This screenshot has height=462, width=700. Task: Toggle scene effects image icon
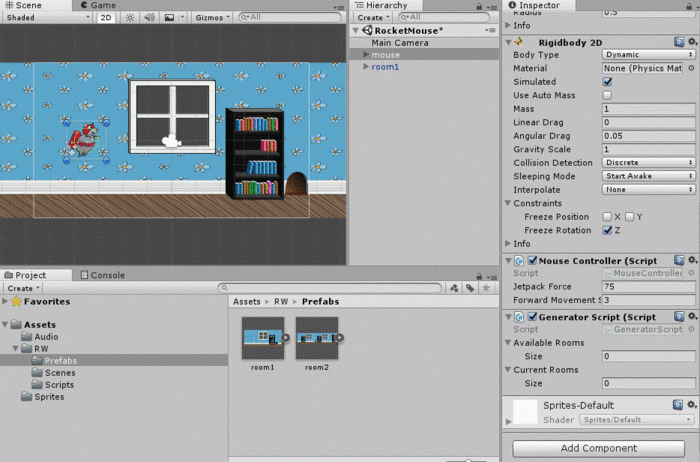pyautogui.click(x=169, y=17)
